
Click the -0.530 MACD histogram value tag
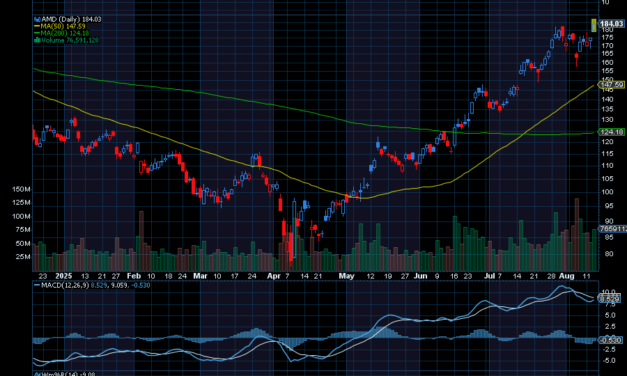(x=611, y=340)
